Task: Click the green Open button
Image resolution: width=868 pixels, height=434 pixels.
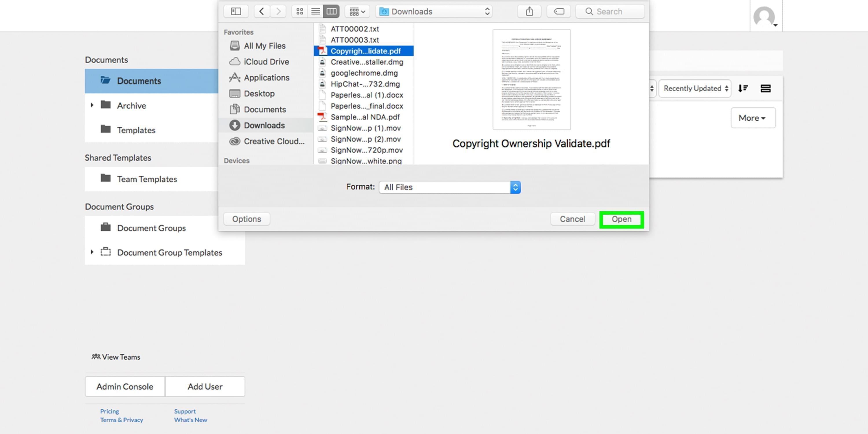Action: (621, 219)
